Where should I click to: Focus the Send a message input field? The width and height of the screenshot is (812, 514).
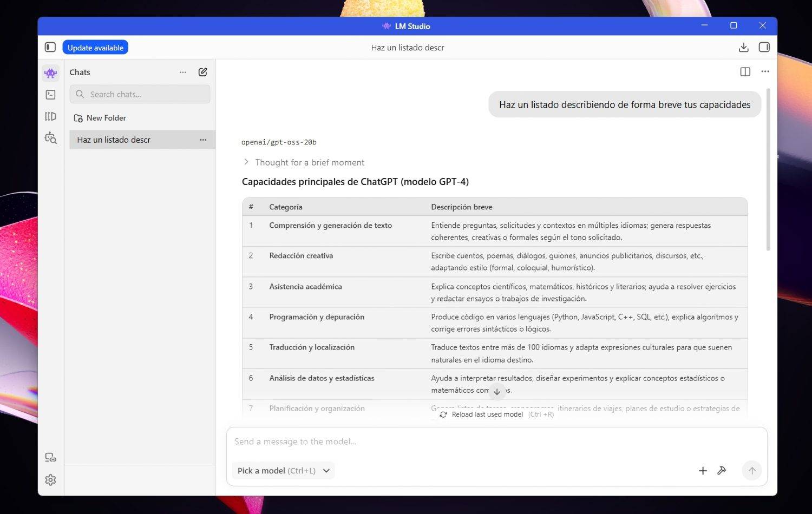pyautogui.click(x=496, y=441)
